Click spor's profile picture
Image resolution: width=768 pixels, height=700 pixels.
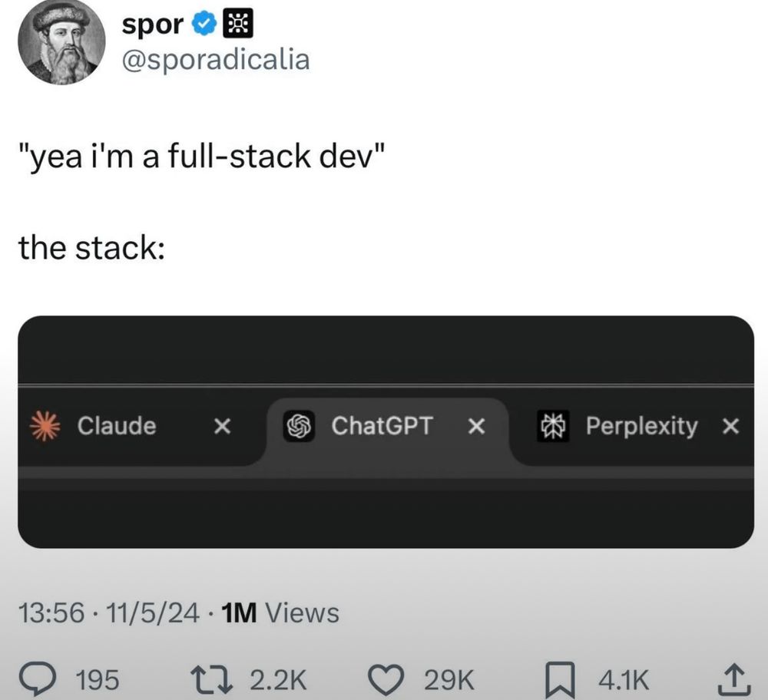[61, 42]
